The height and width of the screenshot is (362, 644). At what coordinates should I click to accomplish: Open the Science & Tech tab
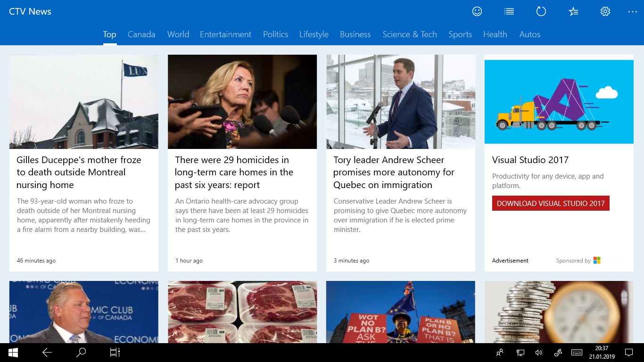(x=410, y=34)
